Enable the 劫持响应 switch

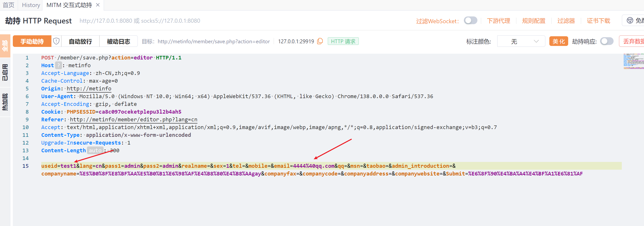click(607, 41)
